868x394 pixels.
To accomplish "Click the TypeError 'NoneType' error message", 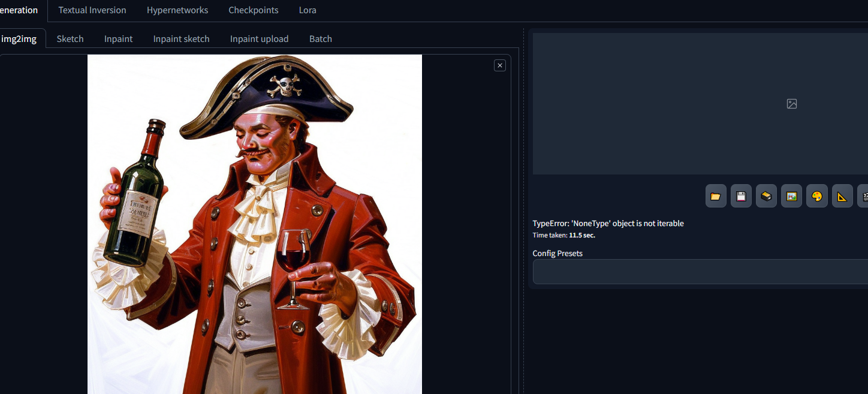I will coord(608,224).
